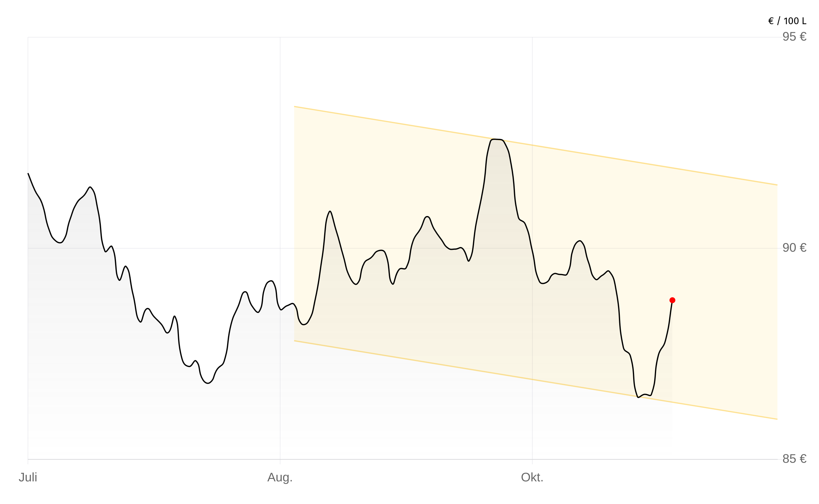Image resolution: width=819 pixels, height=504 pixels.
Task: Click the "95 €" y-axis label
Action: pyautogui.click(x=794, y=37)
